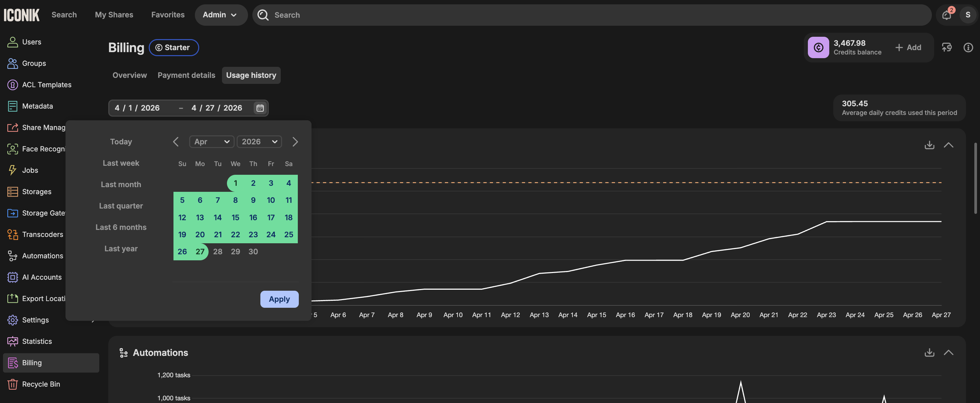The width and height of the screenshot is (980, 403).
Task: Go to previous month in calendar
Action: (x=176, y=142)
